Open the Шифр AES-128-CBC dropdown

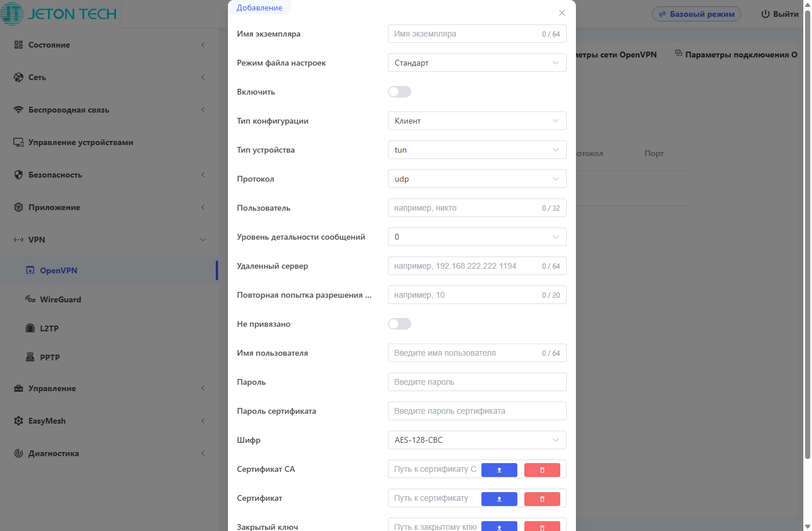pyautogui.click(x=477, y=440)
